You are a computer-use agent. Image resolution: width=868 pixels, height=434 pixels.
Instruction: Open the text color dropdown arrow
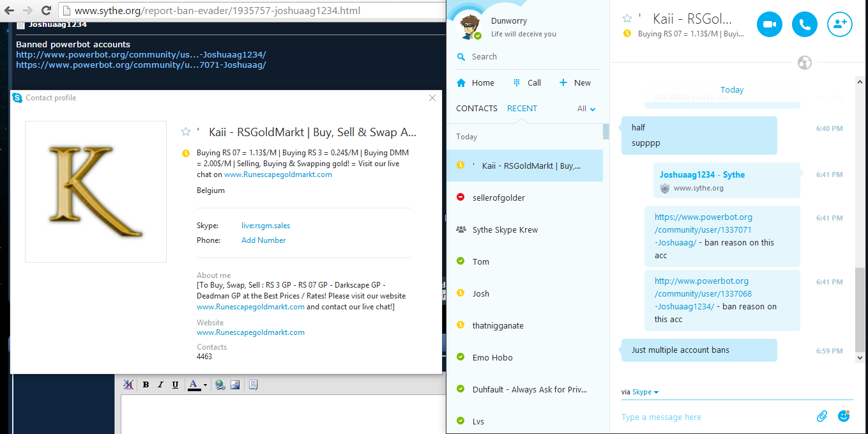[205, 385]
